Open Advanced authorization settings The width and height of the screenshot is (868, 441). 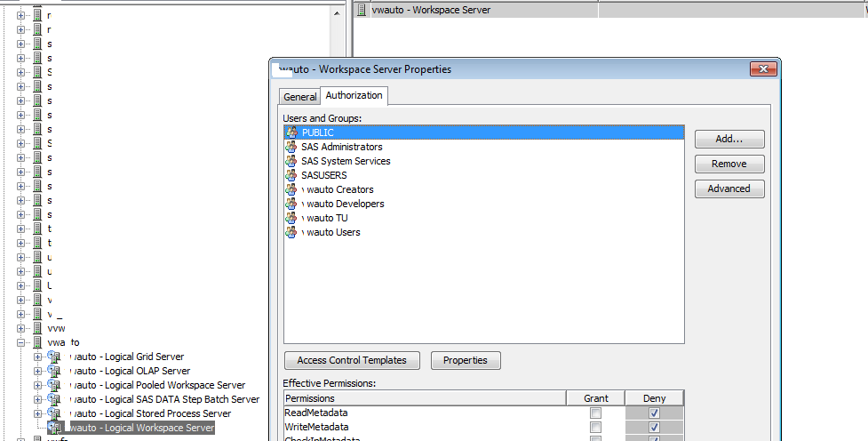pyautogui.click(x=729, y=188)
